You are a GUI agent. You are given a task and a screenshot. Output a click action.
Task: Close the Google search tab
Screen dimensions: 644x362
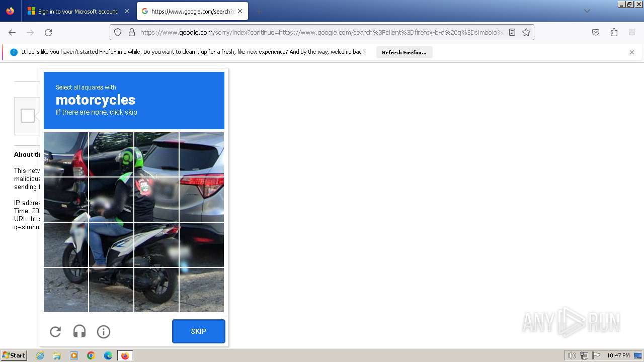(x=240, y=11)
